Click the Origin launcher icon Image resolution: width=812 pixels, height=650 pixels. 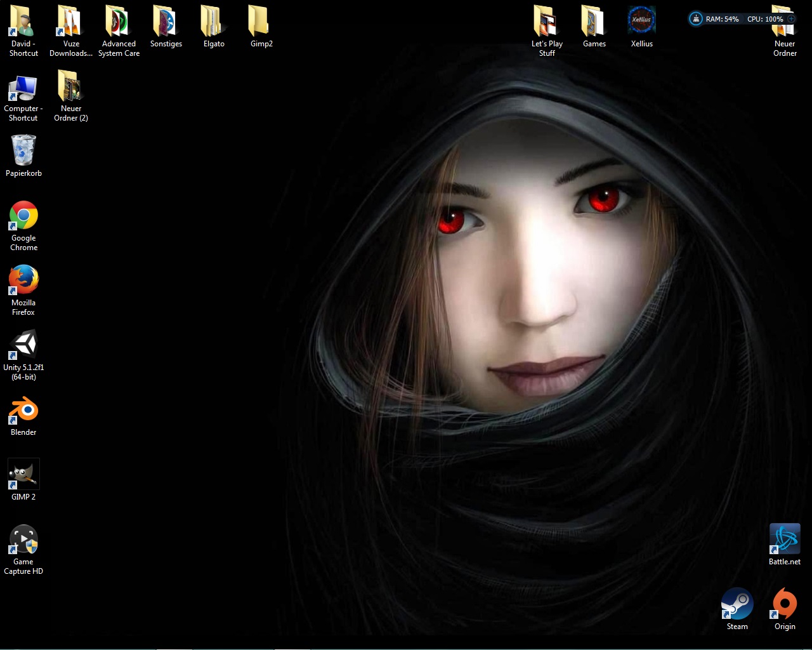pyautogui.click(x=785, y=604)
